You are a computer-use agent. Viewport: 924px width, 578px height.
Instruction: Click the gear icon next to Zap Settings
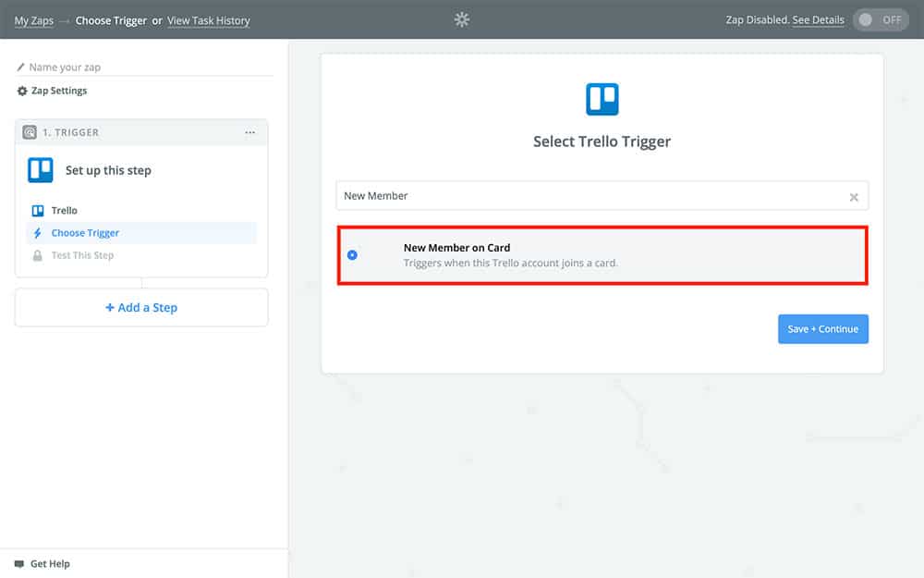22,91
